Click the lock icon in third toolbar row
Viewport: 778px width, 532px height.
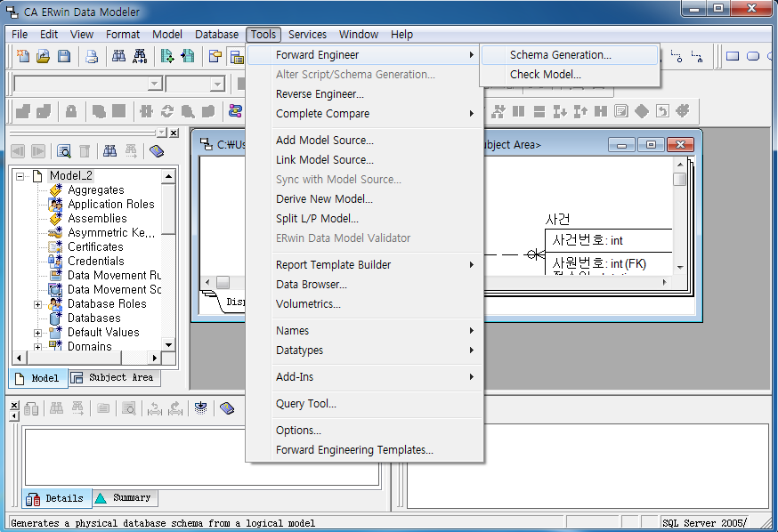coord(71,111)
